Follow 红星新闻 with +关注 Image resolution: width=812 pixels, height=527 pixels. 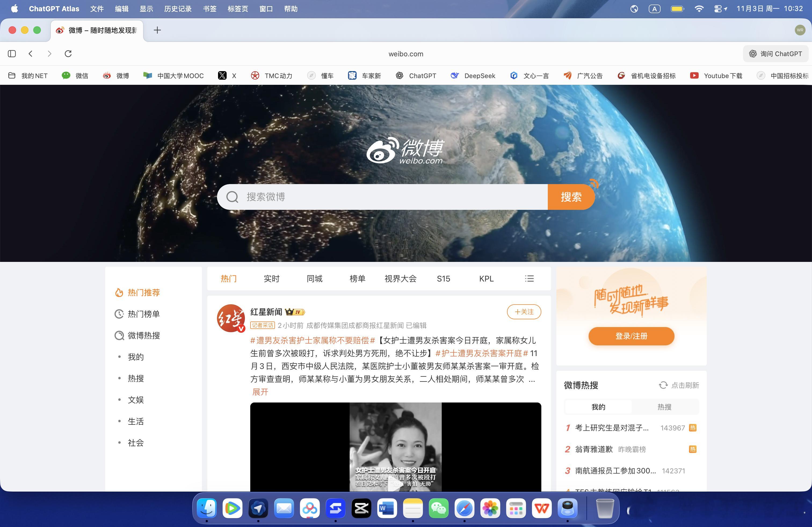click(x=524, y=312)
